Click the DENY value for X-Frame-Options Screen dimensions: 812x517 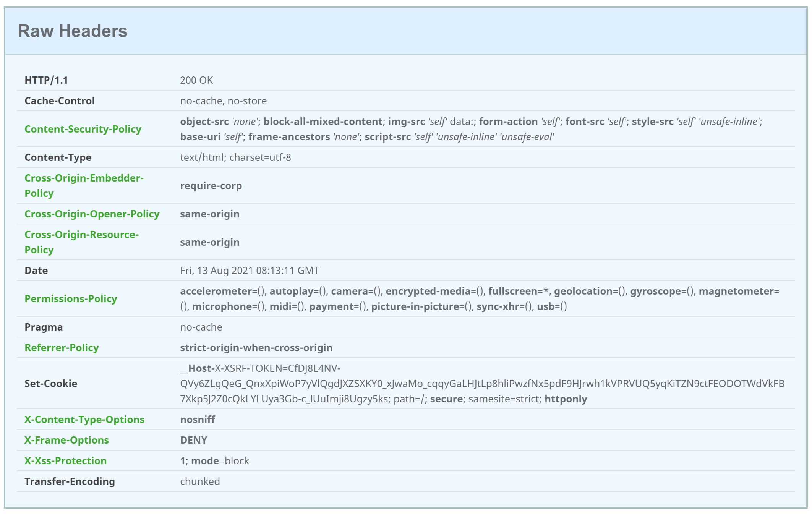point(193,440)
